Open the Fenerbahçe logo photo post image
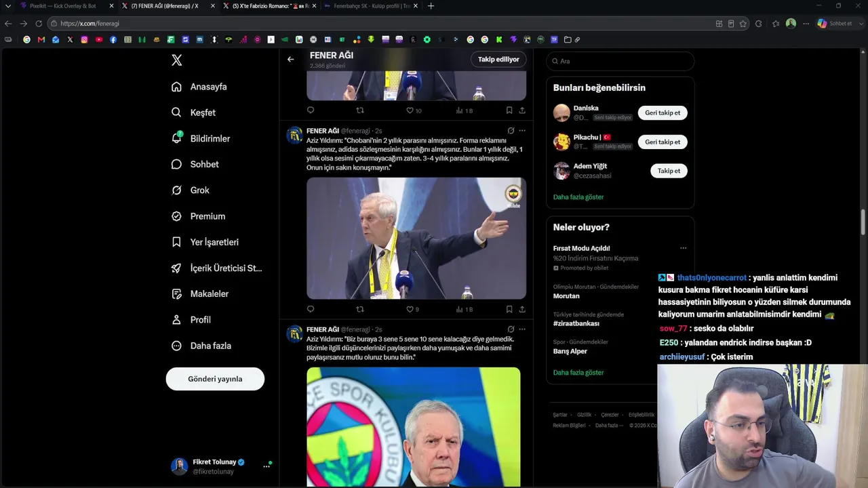 [x=414, y=427]
